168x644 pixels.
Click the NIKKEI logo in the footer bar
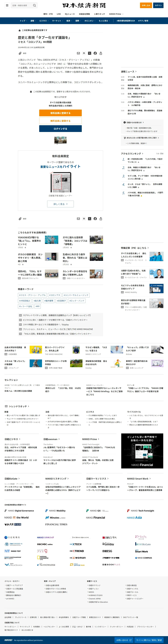coord(8,640)
